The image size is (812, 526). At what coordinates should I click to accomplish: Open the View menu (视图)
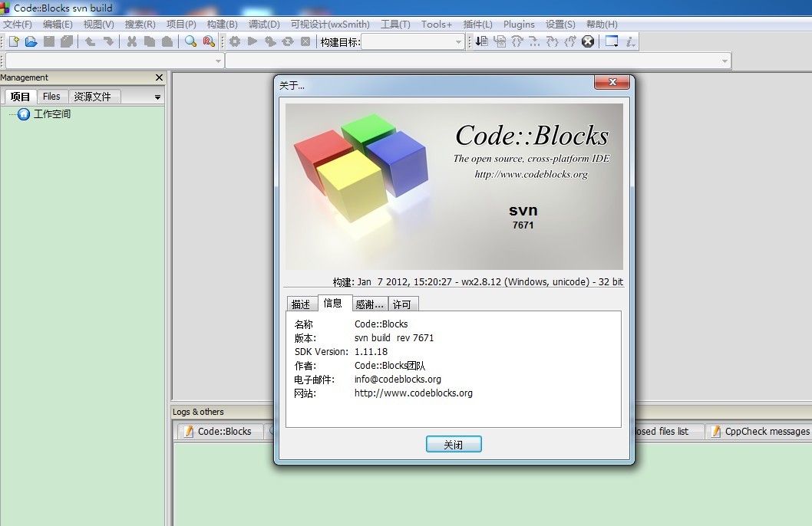point(98,25)
